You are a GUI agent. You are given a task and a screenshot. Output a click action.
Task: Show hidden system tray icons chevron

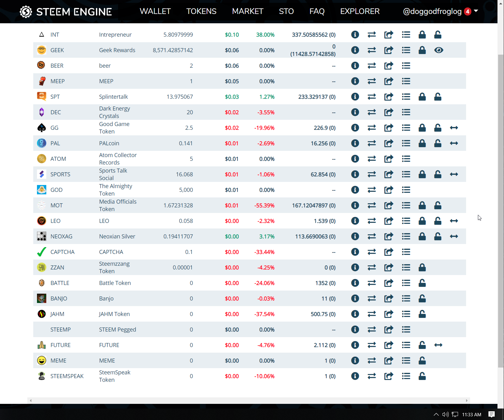tap(436, 414)
